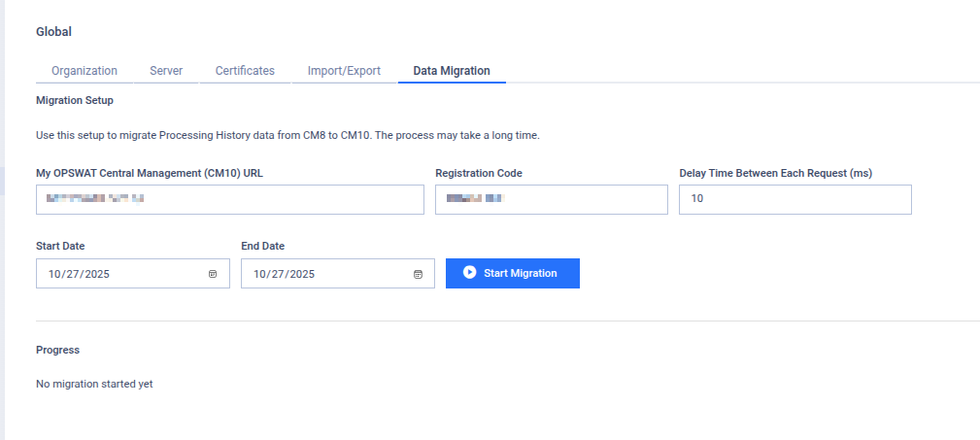The height and width of the screenshot is (440, 980).
Task: Click the Data Migration tab
Action: coord(452,71)
